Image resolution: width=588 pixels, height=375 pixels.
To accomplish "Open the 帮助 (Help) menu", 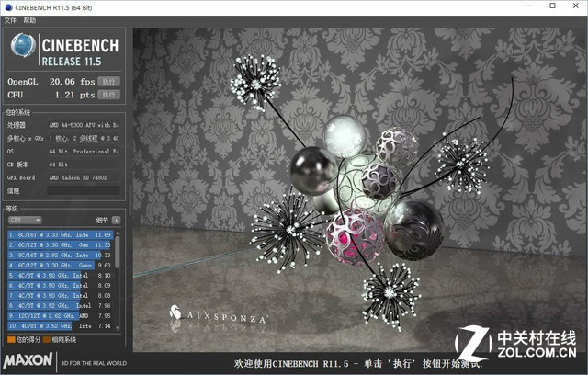I will [30, 19].
